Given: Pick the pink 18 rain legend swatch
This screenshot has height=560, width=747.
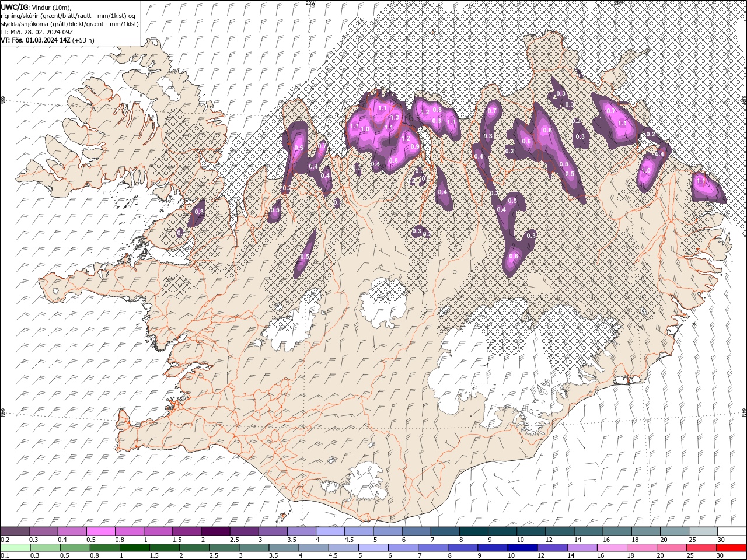Looking at the screenshot, I should 643,548.
